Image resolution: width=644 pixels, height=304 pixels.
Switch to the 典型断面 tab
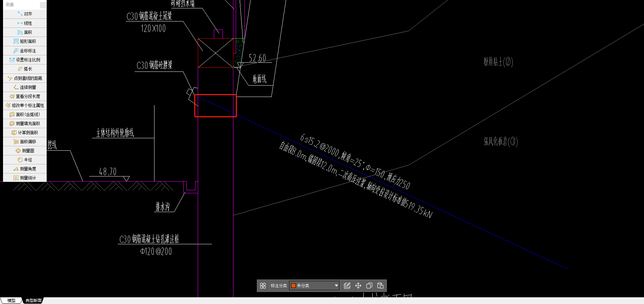coord(33,300)
